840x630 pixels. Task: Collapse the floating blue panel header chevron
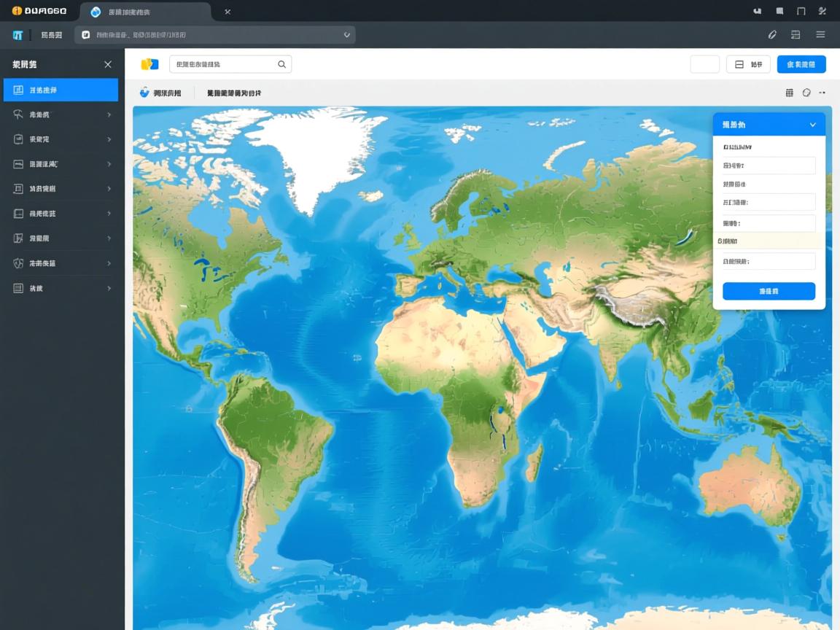click(812, 125)
